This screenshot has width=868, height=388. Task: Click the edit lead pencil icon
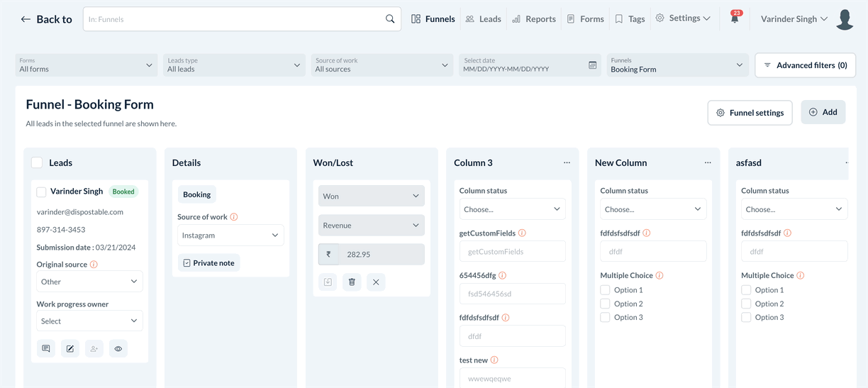(x=70, y=348)
